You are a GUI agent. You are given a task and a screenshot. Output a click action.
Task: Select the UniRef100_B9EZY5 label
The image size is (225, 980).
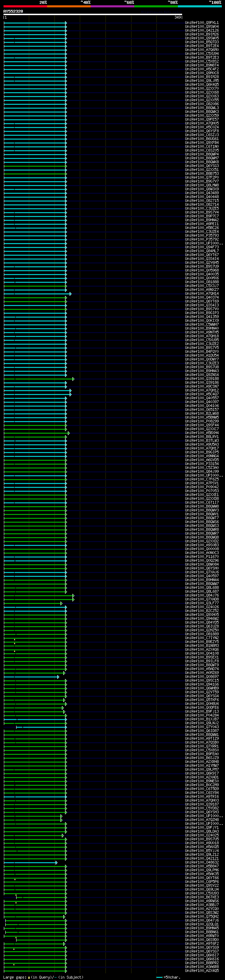point(202,642)
